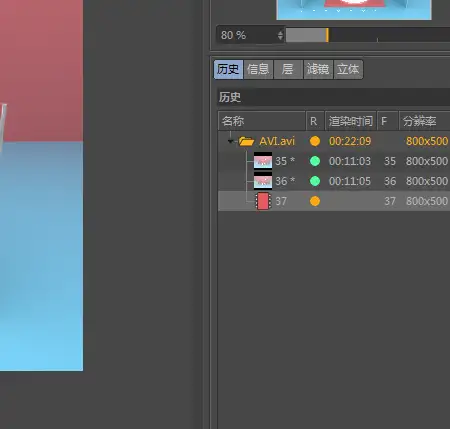Screen dimensions: 450x429
Task: Select the AVI.avi history entry
Action: (277, 141)
